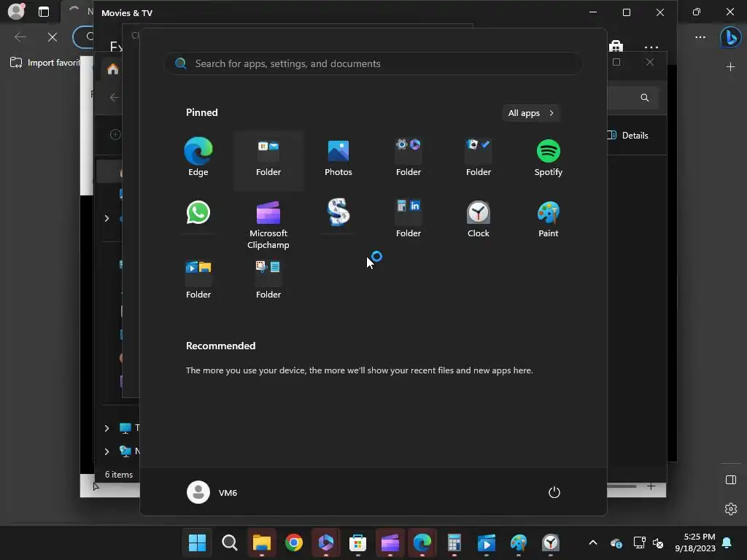Open the 5:25 PM date and time
The image size is (747, 560).
coord(695,542)
